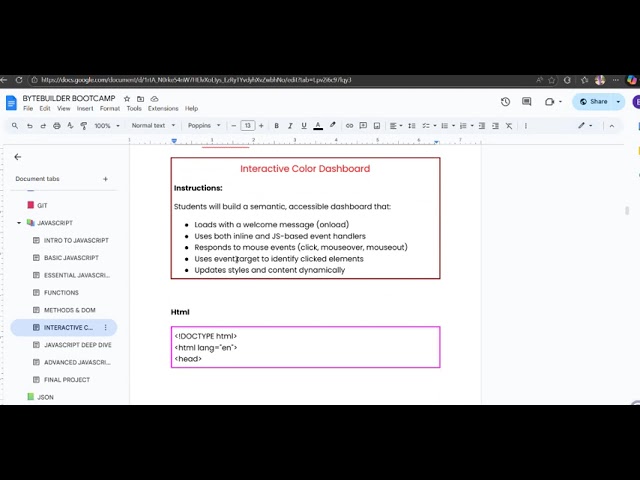Show all comments
The width and height of the screenshot is (640, 480).
tap(527, 102)
